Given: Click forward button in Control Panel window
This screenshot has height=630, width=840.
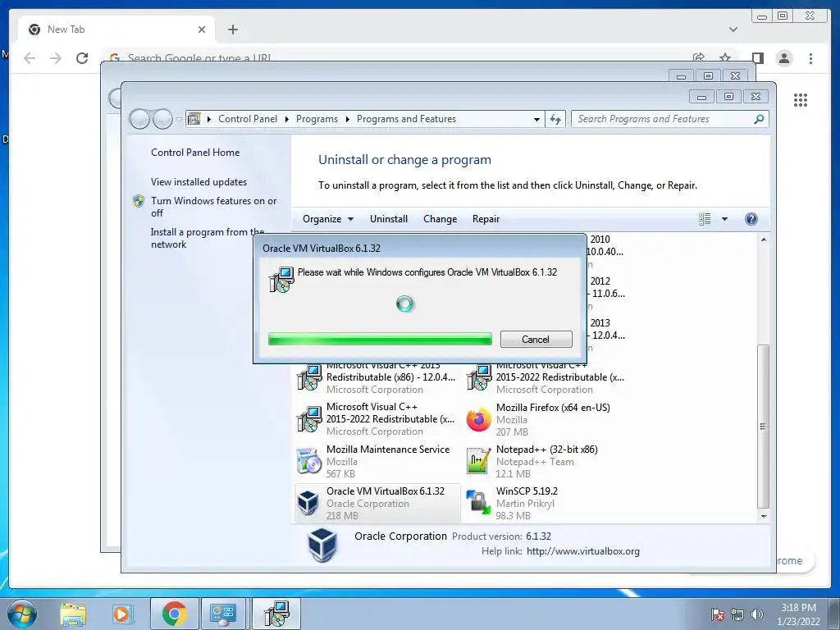Looking at the screenshot, I should pyautogui.click(x=162, y=119).
